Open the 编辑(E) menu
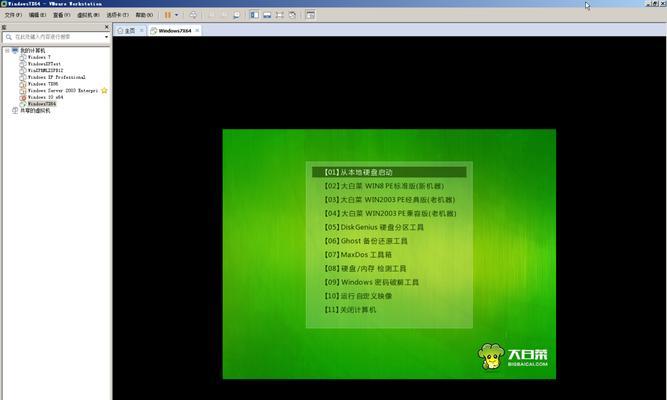This screenshot has height=400, width=667. [x=37, y=15]
